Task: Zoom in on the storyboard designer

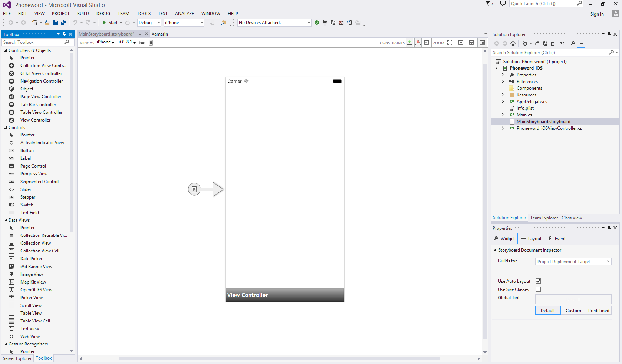Action: (471, 43)
